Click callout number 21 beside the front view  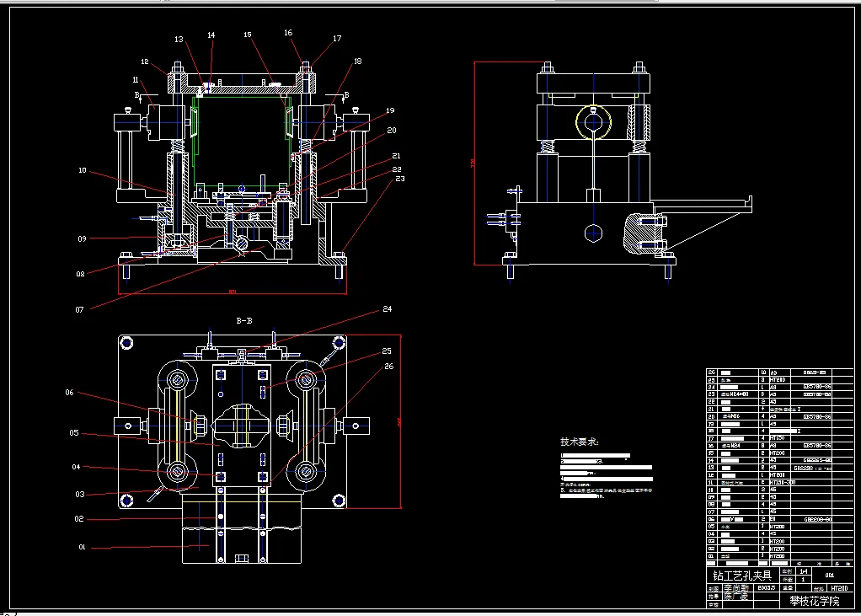tap(397, 157)
